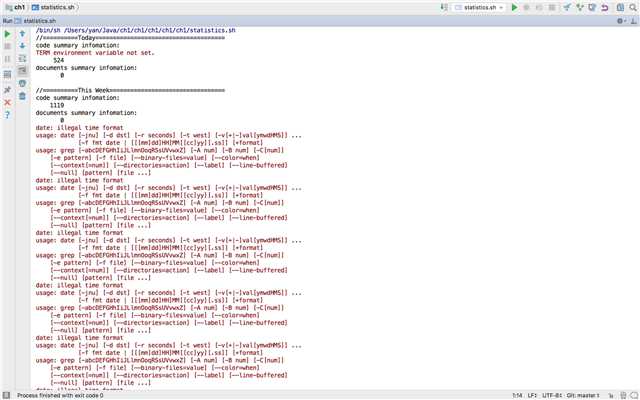Click the Pause output icon in Run panel
640x400 pixels.
7,59
